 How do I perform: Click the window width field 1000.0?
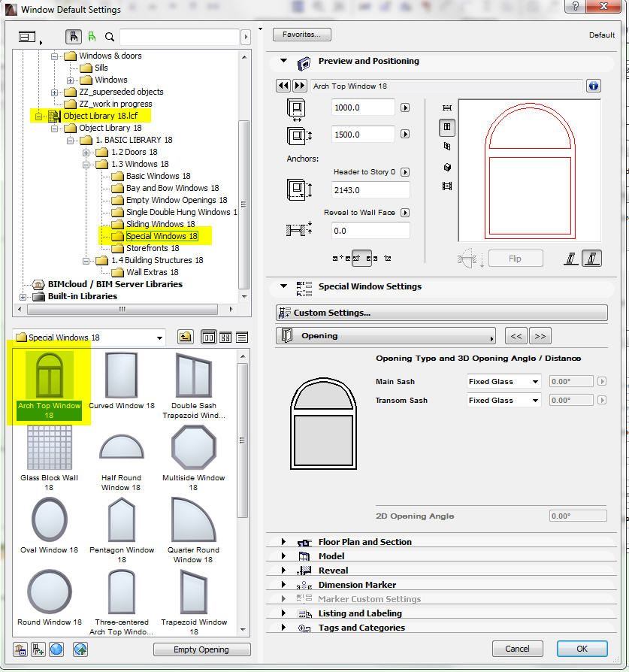point(363,107)
